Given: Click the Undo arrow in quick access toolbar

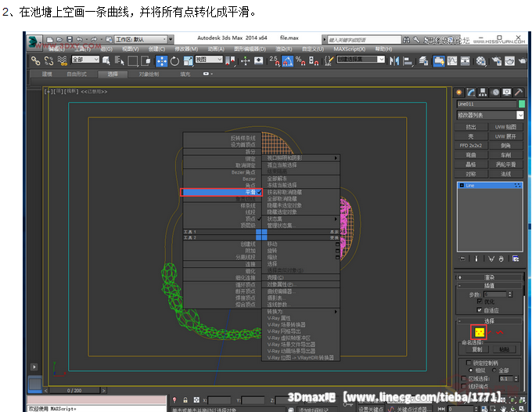Looking at the screenshot, I should coord(79,39).
